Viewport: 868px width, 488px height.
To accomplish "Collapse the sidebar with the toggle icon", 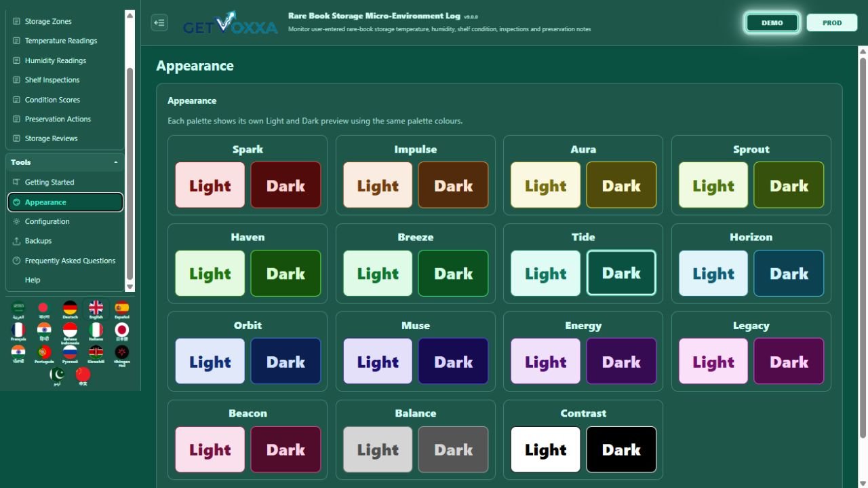I will 159,22.
